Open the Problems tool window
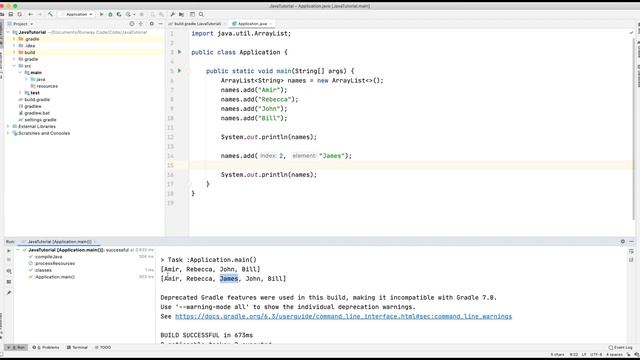The height and width of the screenshot is (360, 640). [x=46, y=348]
